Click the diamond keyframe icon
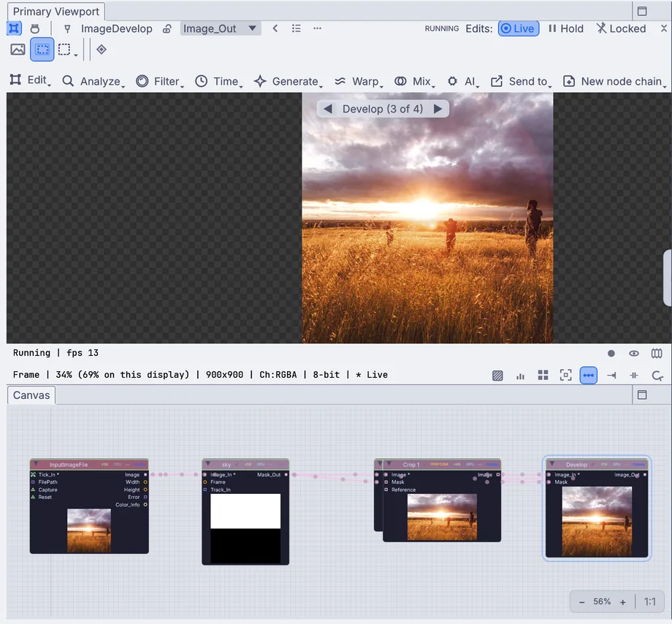The image size is (672, 624). 101,49
